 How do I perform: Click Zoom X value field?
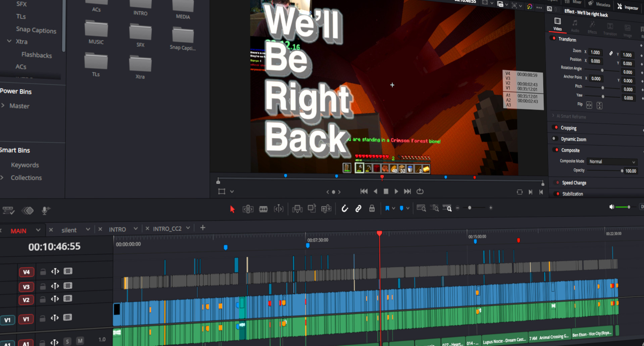click(596, 52)
